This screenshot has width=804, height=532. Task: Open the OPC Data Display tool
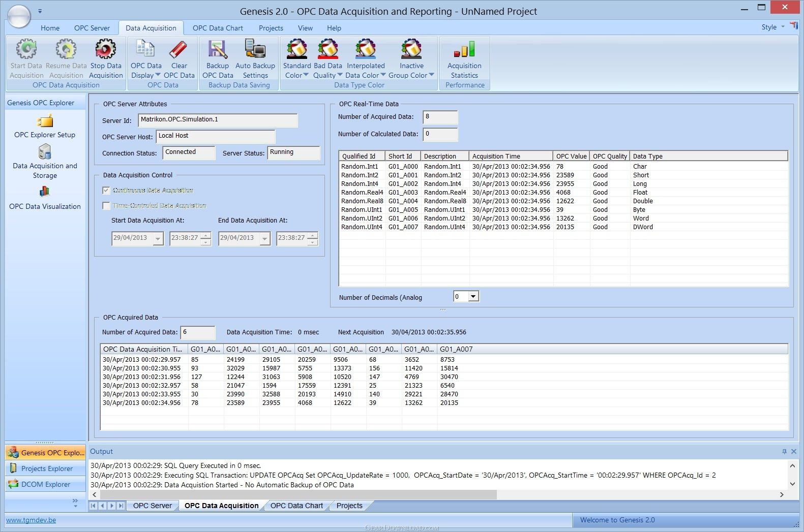tap(145, 49)
